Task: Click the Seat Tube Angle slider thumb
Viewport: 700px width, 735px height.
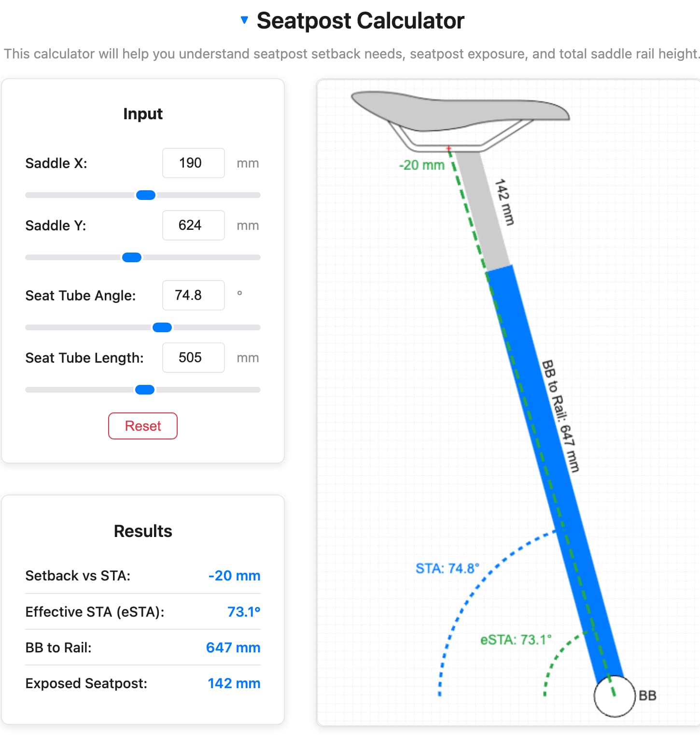Action: pos(162,327)
